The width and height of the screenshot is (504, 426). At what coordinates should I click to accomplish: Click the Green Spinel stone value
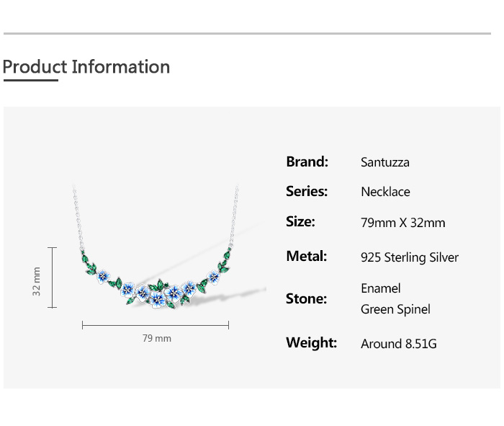(395, 309)
